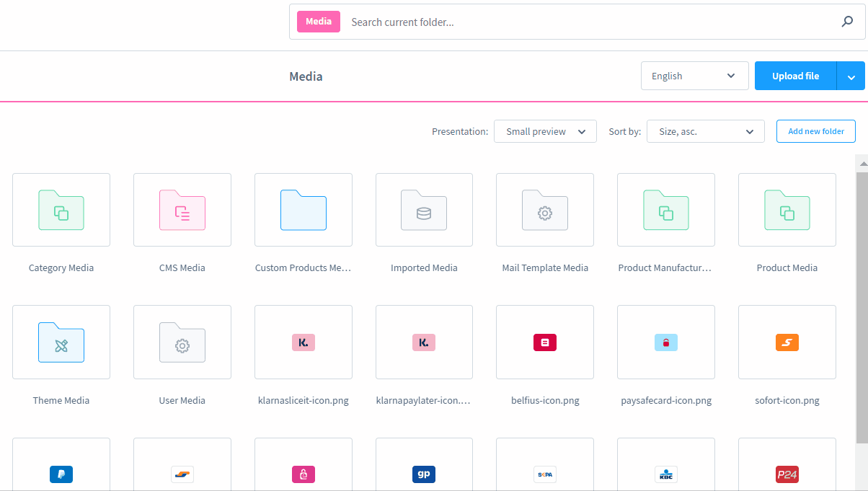
Task: Select the SEPA icon image
Action: click(545, 464)
